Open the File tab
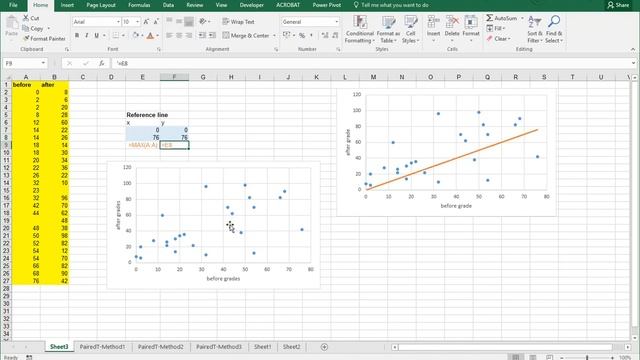 pyautogui.click(x=13, y=5)
